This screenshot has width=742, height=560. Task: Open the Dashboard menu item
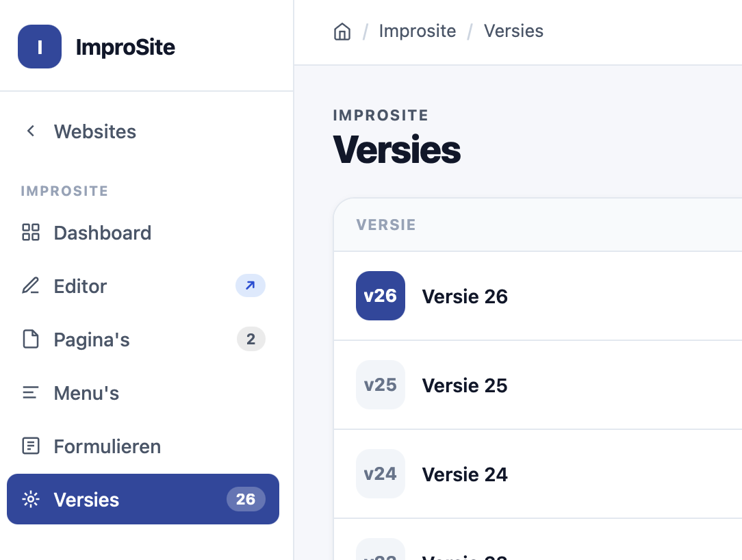(103, 233)
